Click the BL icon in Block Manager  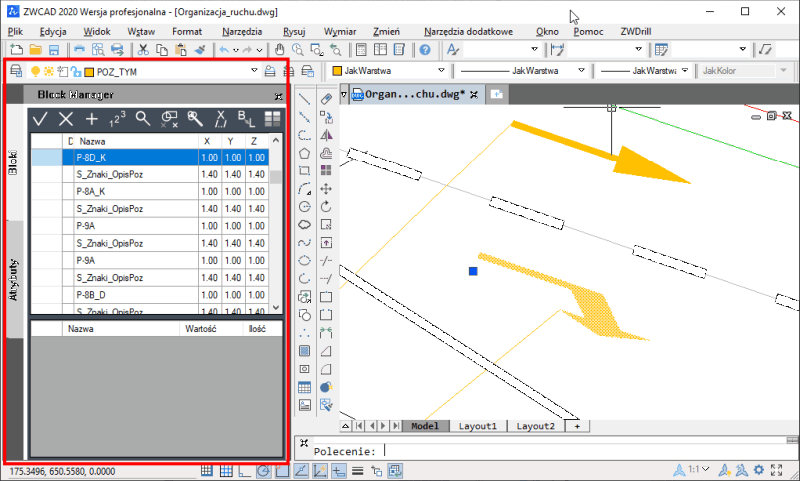pyautogui.click(x=246, y=119)
